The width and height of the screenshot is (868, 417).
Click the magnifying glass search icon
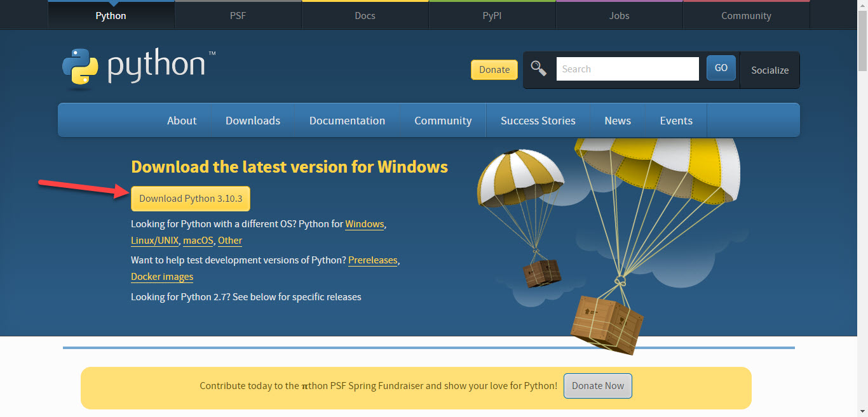point(538,69)
